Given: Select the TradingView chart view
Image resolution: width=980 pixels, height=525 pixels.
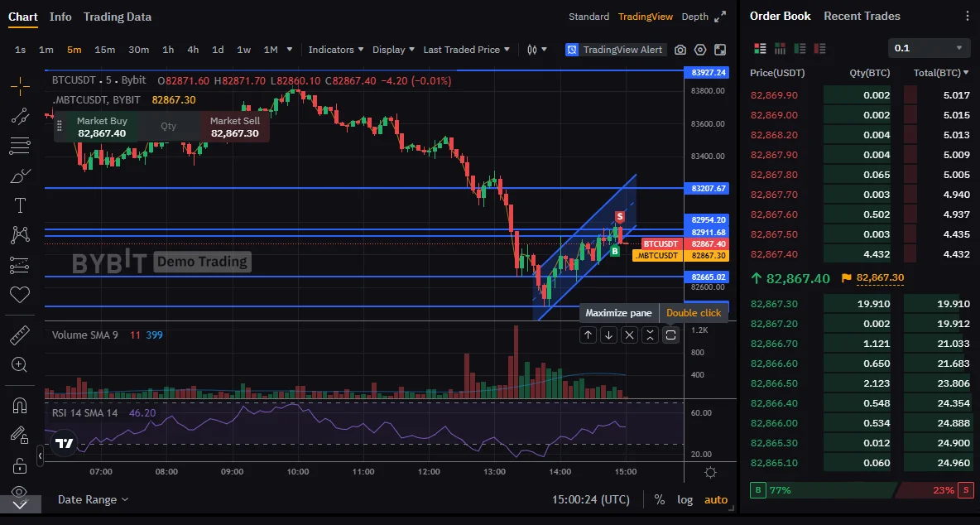Looking at the screenshot, I should coord(646,17).
